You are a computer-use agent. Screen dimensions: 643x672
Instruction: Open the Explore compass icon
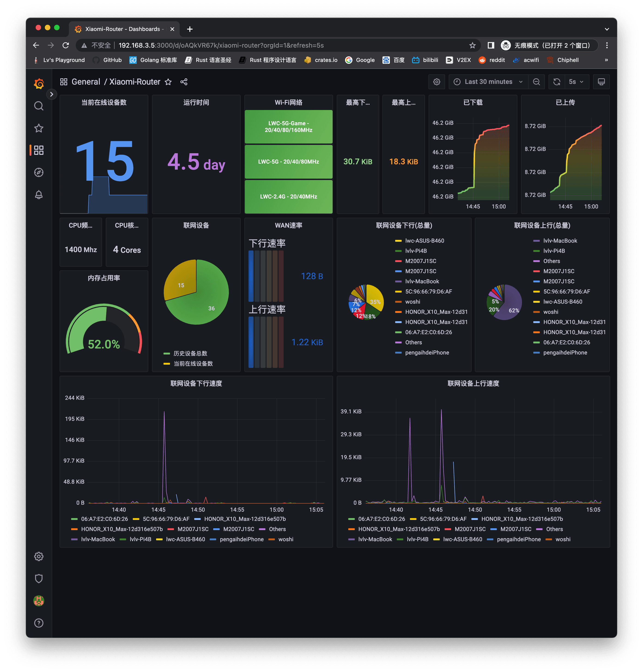(39, 172)
